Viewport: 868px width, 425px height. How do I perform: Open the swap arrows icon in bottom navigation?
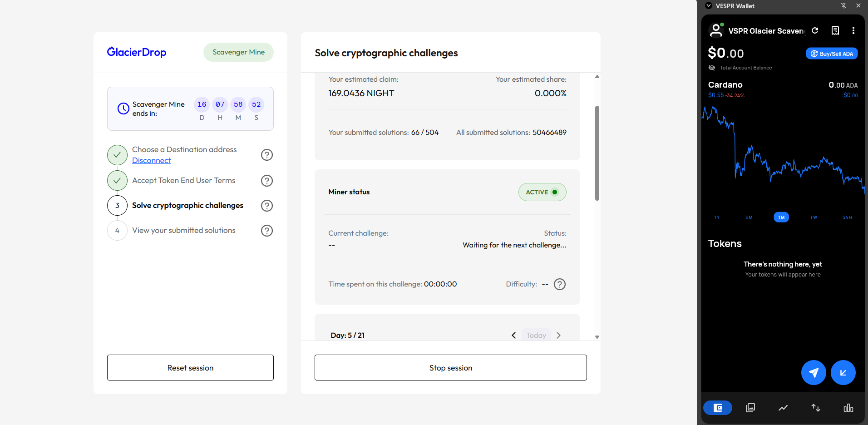[815, 408]
